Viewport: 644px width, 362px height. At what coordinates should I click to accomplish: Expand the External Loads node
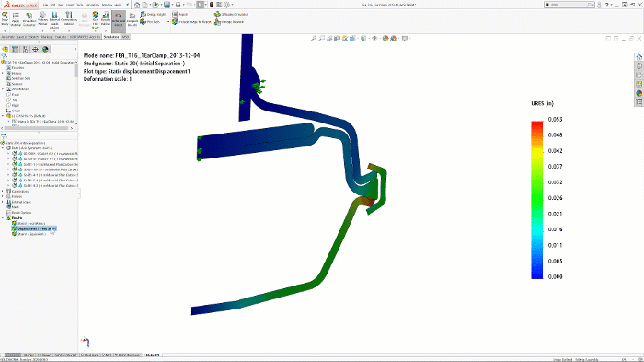[x=3, y=202]
